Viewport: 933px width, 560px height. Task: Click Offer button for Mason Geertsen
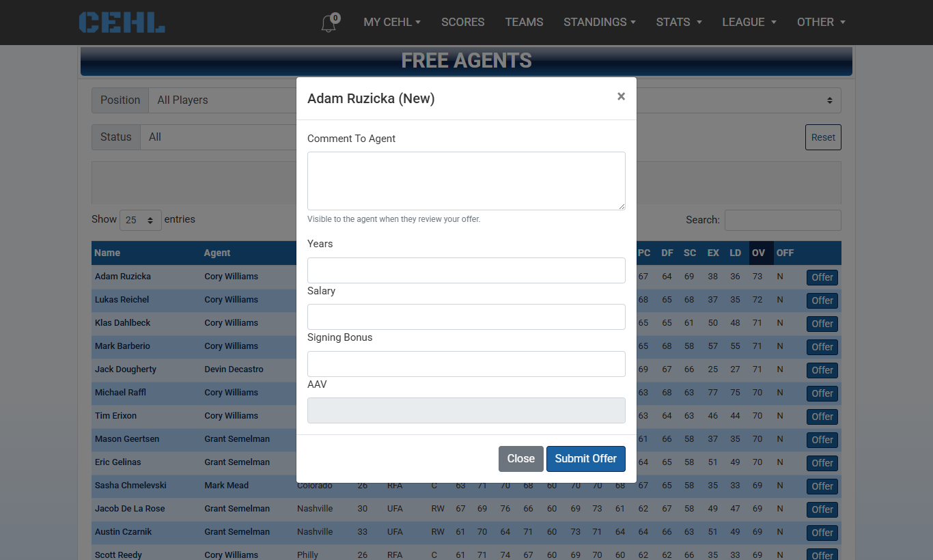pos(822,440)
